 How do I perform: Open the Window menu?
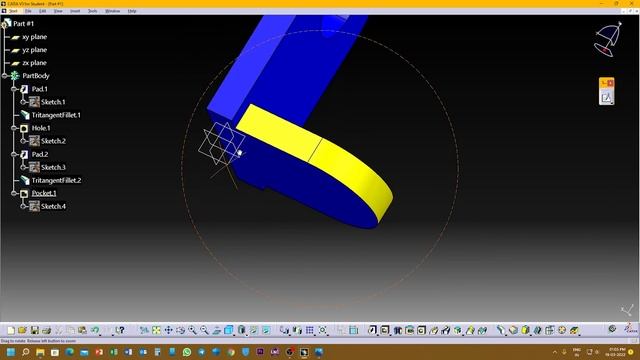113,11
